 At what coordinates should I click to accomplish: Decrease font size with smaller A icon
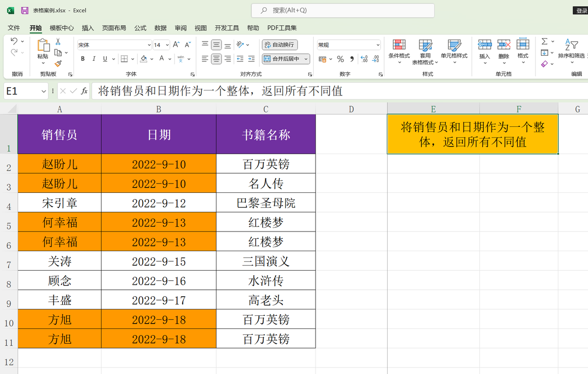188,45
